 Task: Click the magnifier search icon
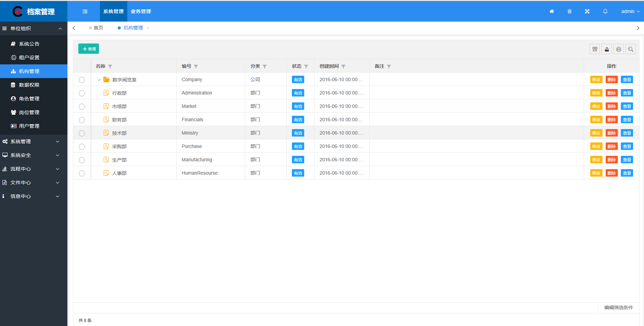click(x=631, y=49)
